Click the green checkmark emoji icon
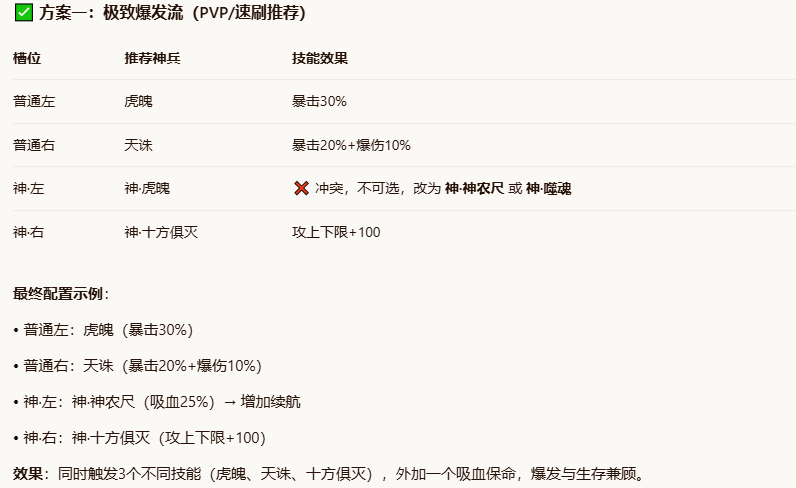Image resolution: width=796 pixels, height=488 pixels. coord(23,12)
